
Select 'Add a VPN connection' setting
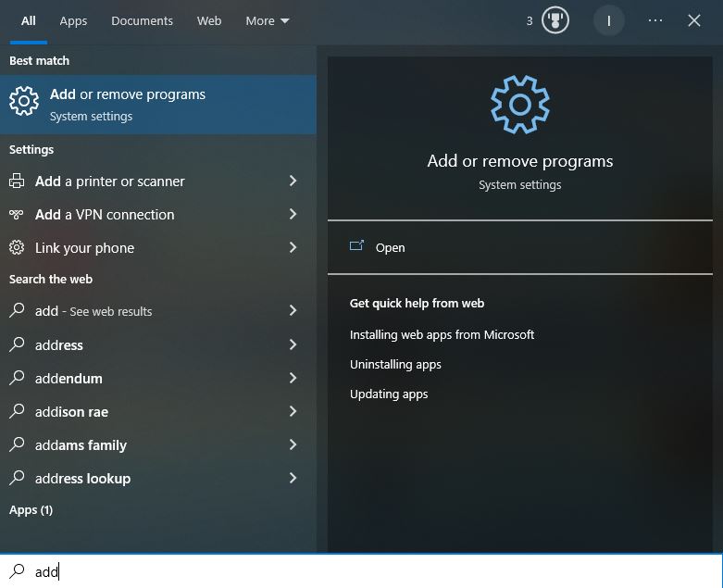tap(158, 215)
